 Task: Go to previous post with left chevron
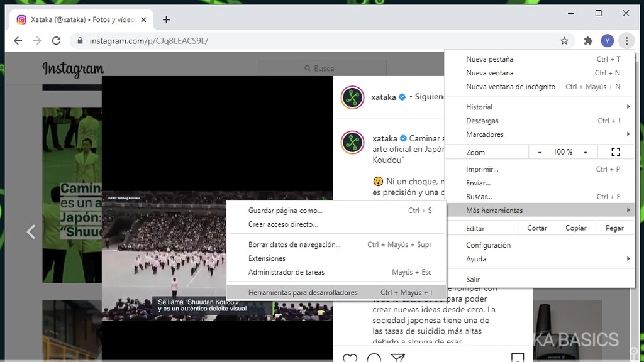[31, 231]
